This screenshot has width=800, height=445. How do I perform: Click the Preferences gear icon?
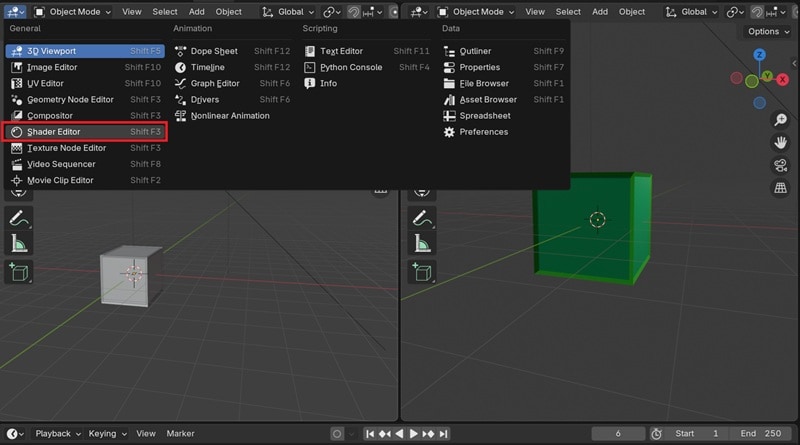449,132
